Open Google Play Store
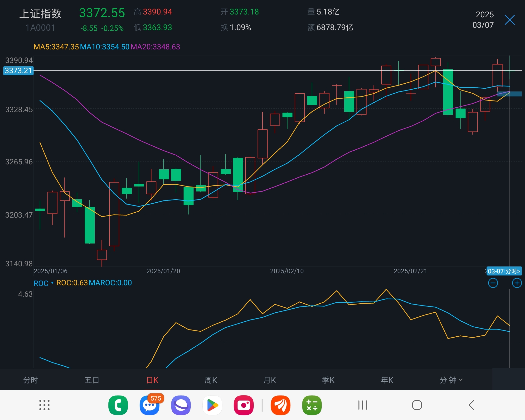The height and width of the screenshot is (420, 525). pos(212,405)
